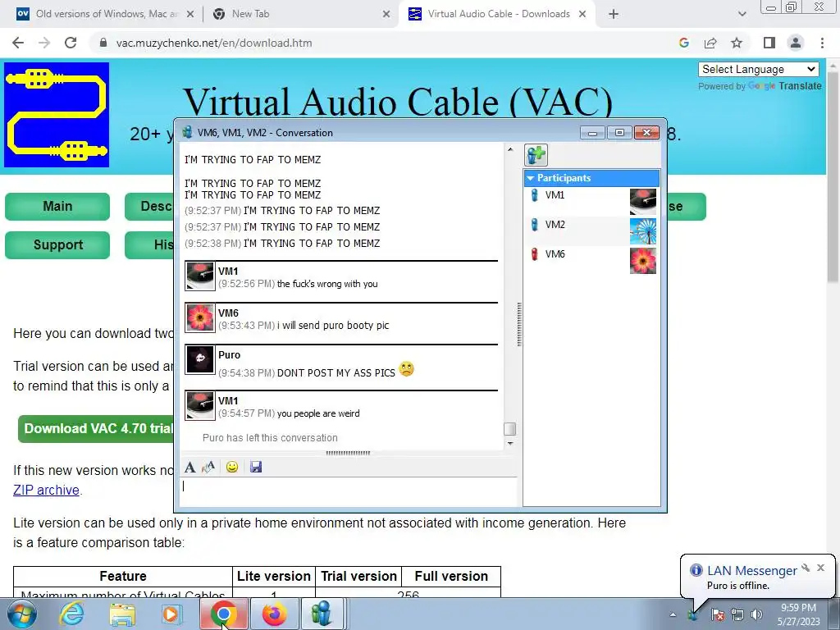Click VM6's flower avatar in Participants

pyautogui.click(x=643, y=260)
